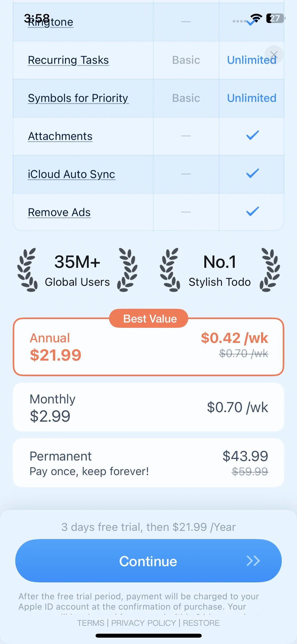
Task: Pick the Permanent $43.99 plan
Action: pos(148,463)
